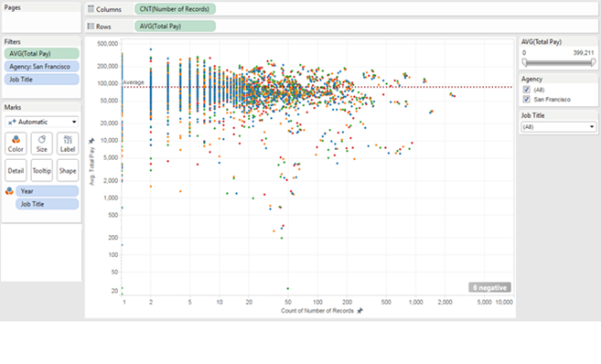This screenshot has height=364, width=601.
Task: Click the 500,000 y-axis tick label
Action: (x=108, y=44)
